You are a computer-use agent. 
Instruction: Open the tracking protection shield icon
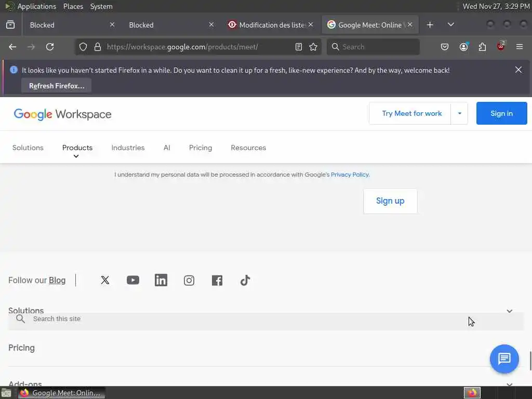pos(83,47)
